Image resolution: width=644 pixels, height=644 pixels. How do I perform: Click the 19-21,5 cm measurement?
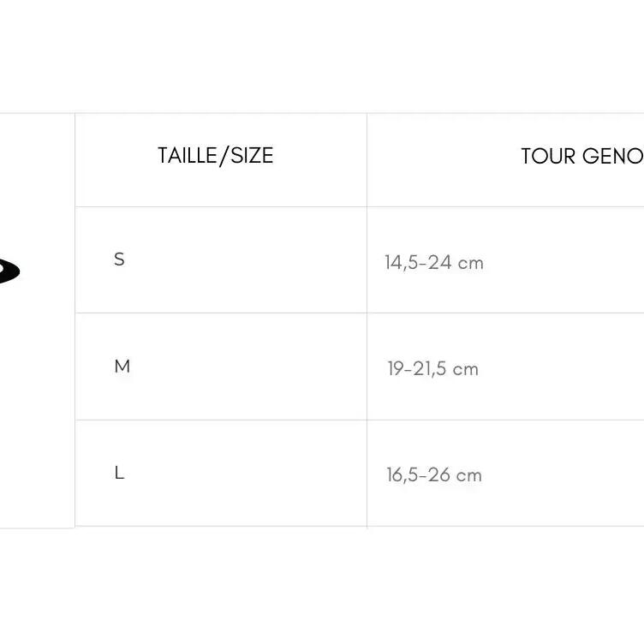tap(432, 369)
